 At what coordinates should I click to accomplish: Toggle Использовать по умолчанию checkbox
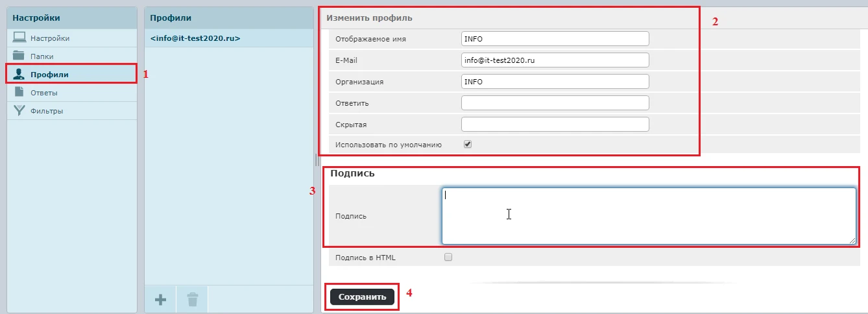(x=467, y=145)
